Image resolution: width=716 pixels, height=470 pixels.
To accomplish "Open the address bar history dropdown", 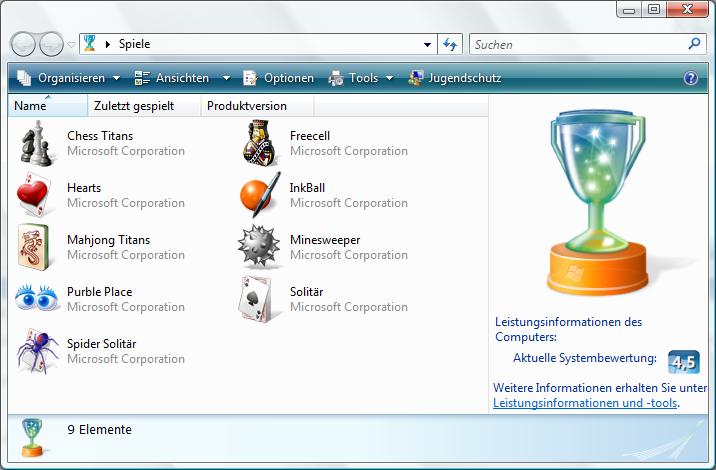I will tap(427, 45).
